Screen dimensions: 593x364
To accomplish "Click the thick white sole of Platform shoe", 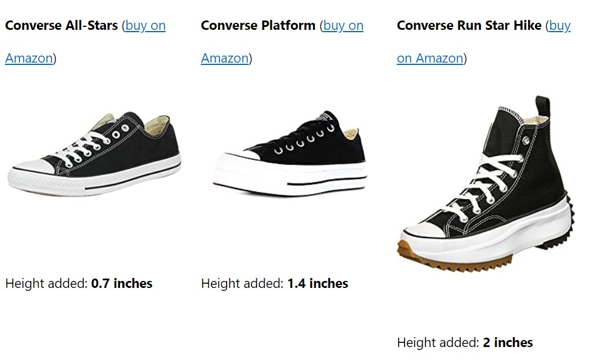I will point(289,177).
